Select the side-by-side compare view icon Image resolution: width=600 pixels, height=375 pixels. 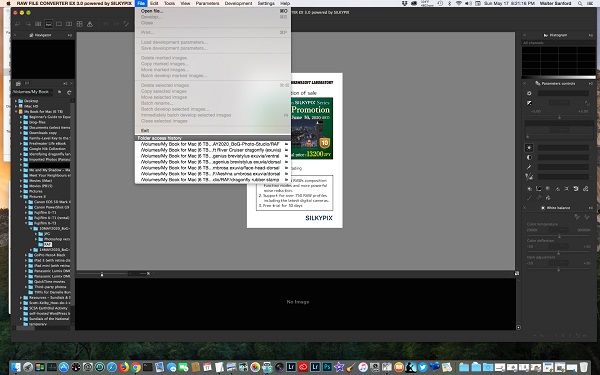pos(69,24)
